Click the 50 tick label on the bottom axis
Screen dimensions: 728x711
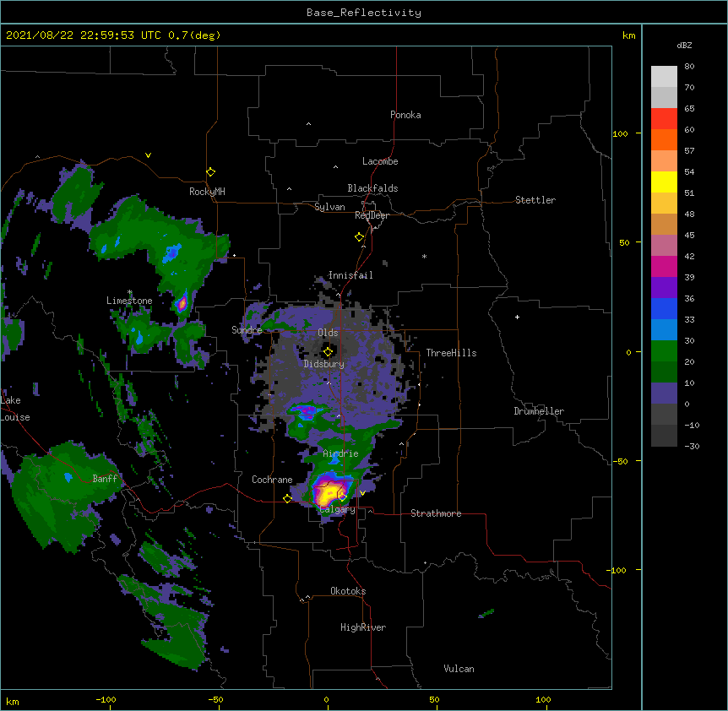pyautogui.click(x=435, y=699)
